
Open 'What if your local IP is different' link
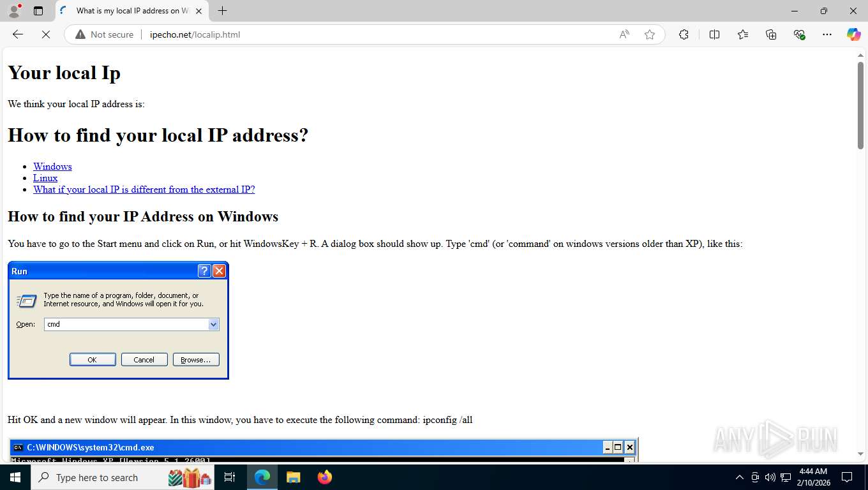[x=144, y=189]
